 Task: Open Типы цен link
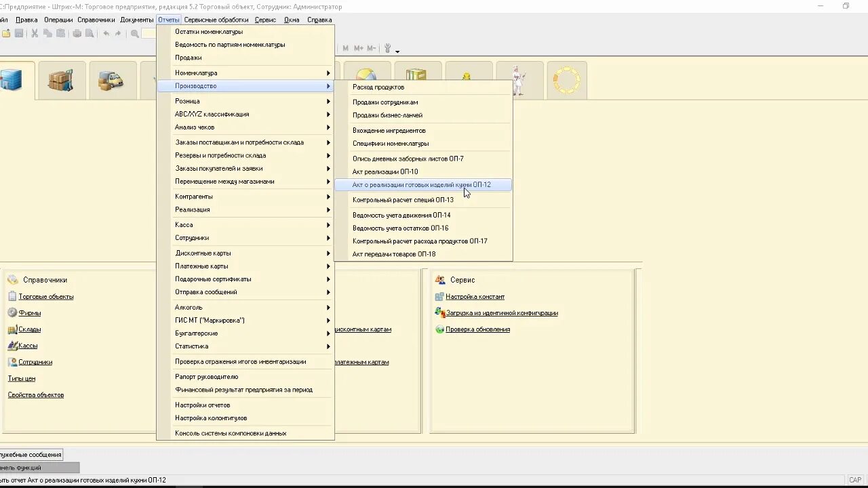coord(22,378)
